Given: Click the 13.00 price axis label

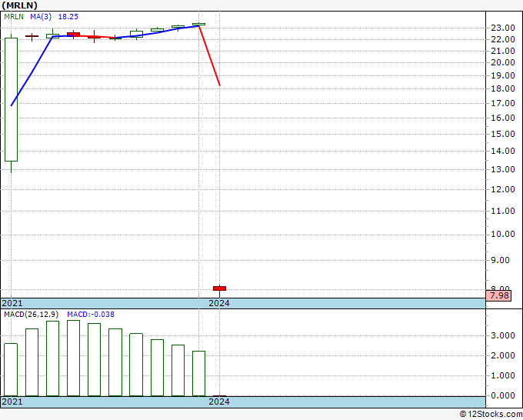Looking at the screenshot, I should click(x=503, y=169).
